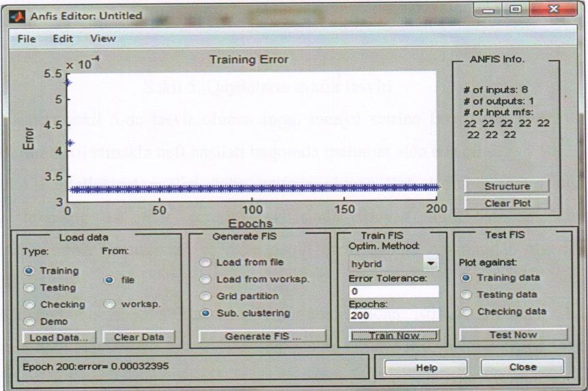The width and height of the screenshot is (588, 391).
Task: Click the MATLAB icon in title bar
Action: pyautogui.click(x=17, y=16)
